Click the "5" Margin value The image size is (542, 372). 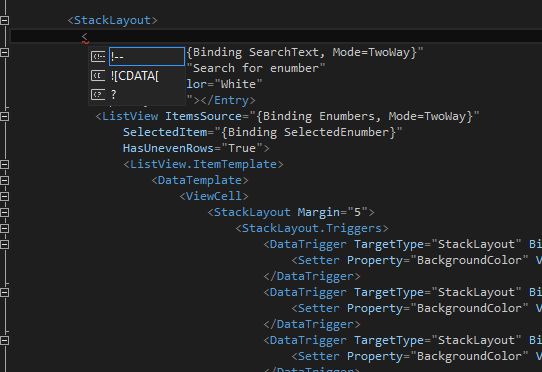click(357, 212)
